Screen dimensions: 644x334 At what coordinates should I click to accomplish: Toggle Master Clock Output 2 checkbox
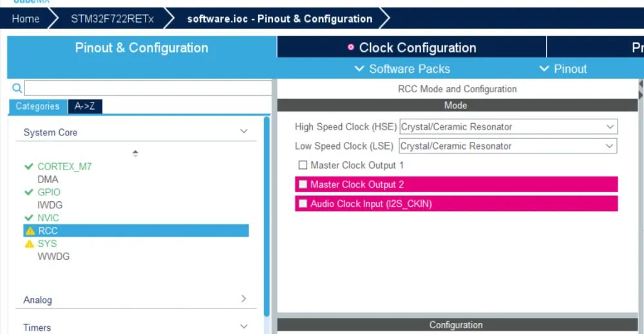[303, 184]
